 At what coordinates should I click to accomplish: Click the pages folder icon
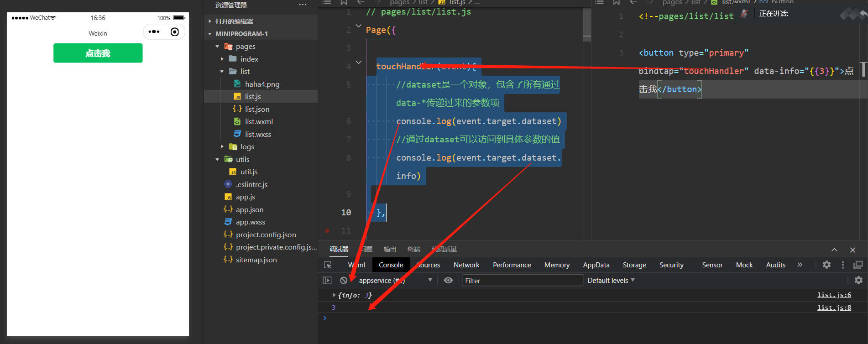[229, 47]
